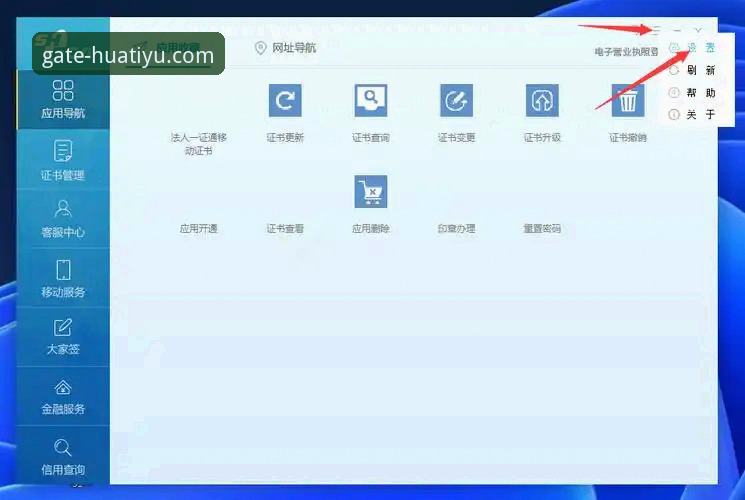Open the 印章办理 app entry
The image size is (745, 500).
coord(456,229)
